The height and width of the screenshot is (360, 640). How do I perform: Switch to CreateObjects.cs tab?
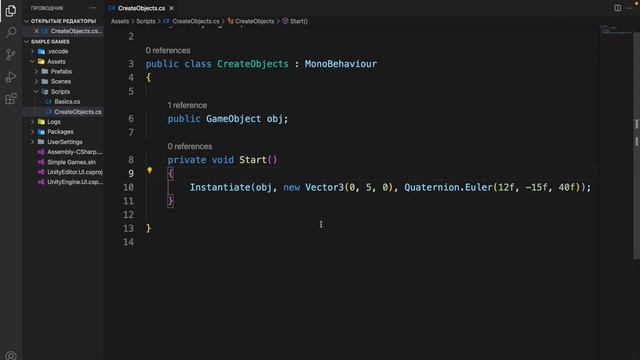pyautogui.click(x=141, y=8)
